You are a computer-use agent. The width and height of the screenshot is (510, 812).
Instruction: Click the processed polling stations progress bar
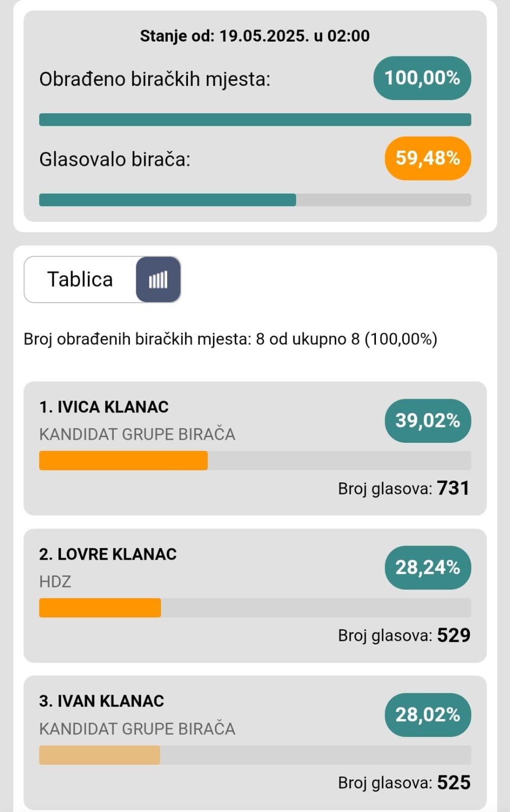click(255, 120)
